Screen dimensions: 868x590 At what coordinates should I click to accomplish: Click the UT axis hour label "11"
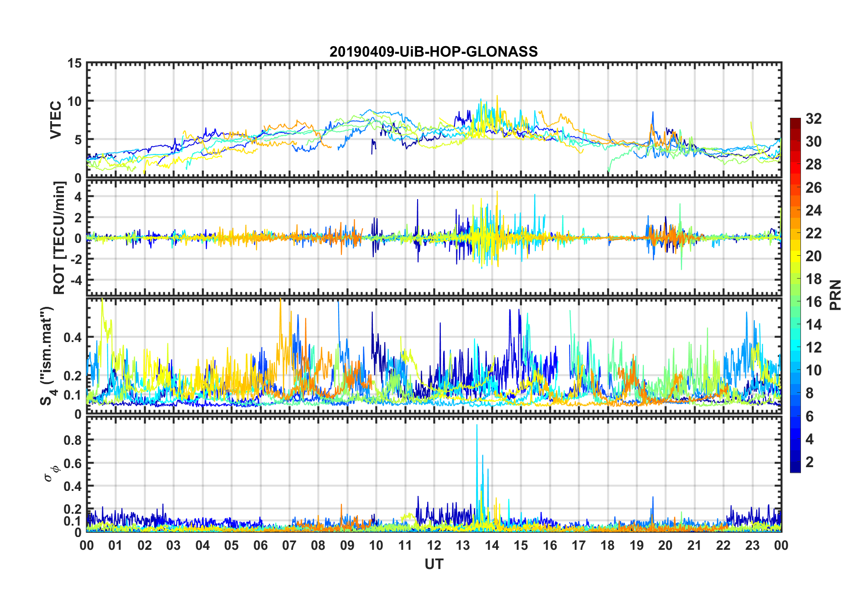click(405, 545)
